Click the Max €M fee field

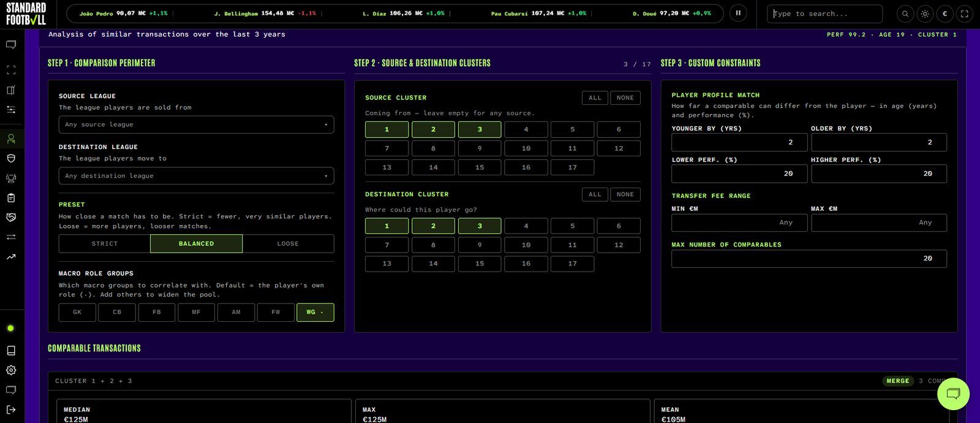[879, 223]
